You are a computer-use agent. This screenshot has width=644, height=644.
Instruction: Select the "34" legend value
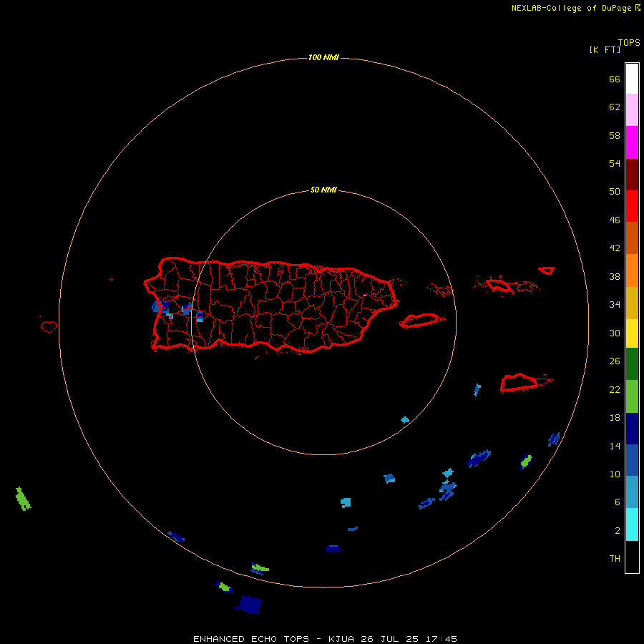615,305
